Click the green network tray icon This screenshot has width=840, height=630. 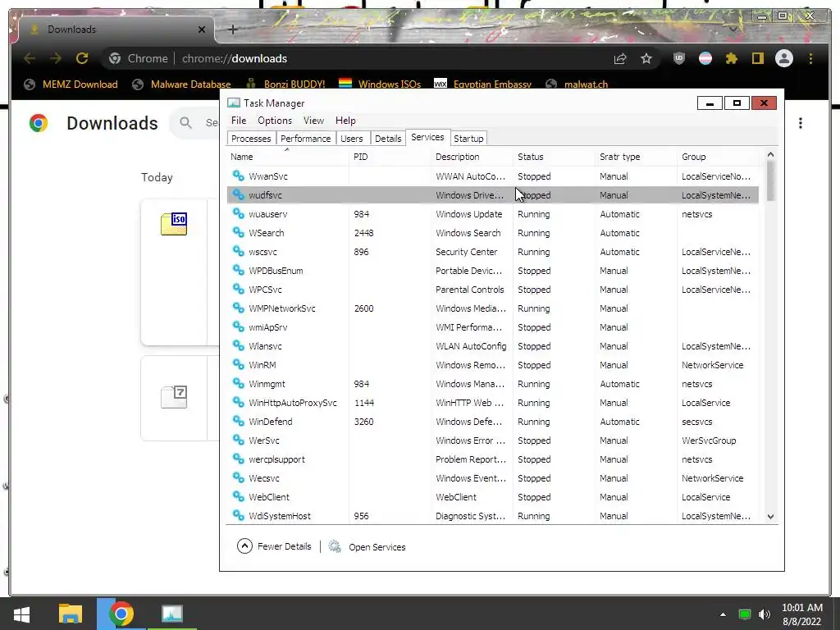click(x=745, y=614)
